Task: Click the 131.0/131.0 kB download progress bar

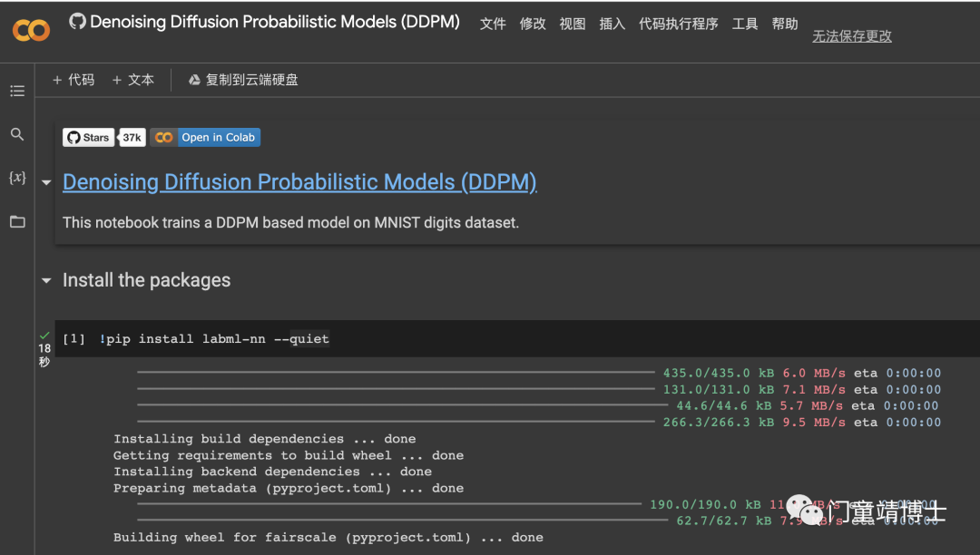Action: click(397, 389)
